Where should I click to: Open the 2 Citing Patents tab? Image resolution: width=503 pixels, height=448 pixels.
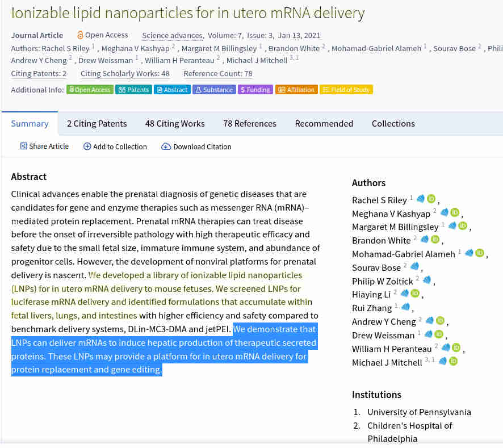[97, 124]
